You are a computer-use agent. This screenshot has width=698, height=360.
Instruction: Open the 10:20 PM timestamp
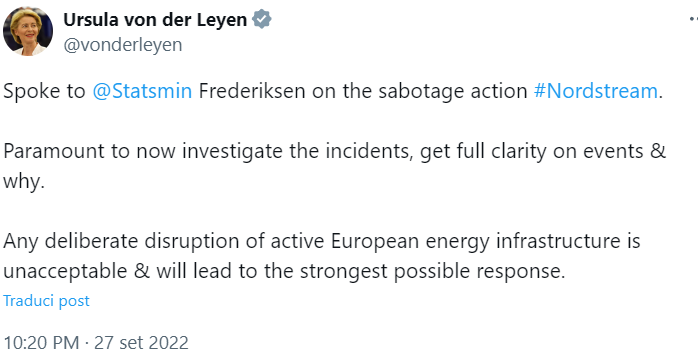41,343
